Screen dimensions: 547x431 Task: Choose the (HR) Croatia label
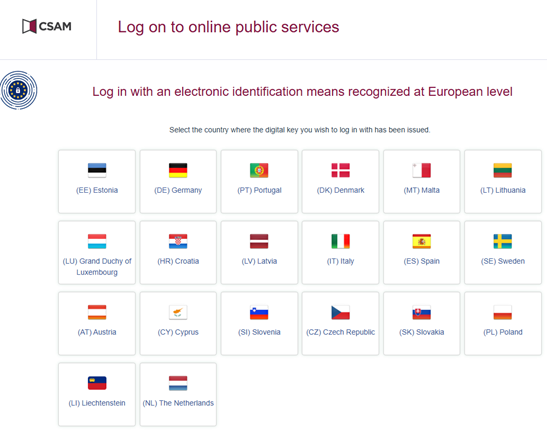click(178, 261)
